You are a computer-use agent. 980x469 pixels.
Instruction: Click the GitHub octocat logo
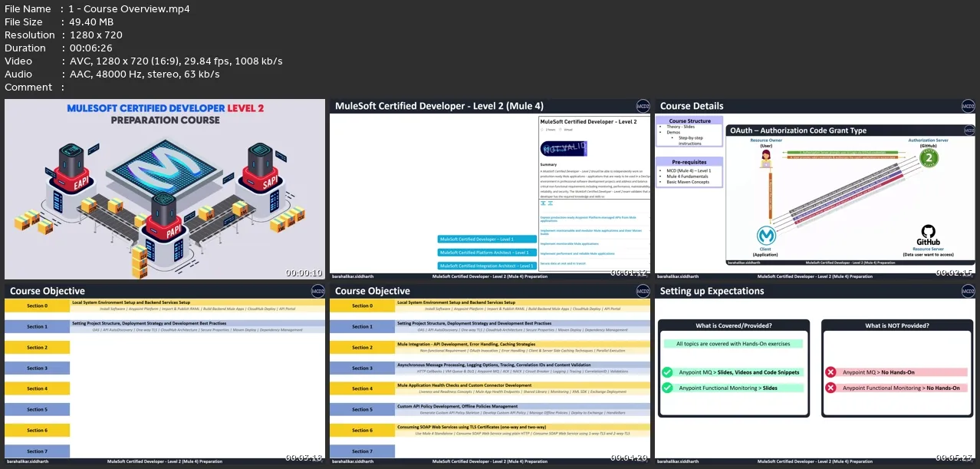pyautogui.click(x=927, y=233)
